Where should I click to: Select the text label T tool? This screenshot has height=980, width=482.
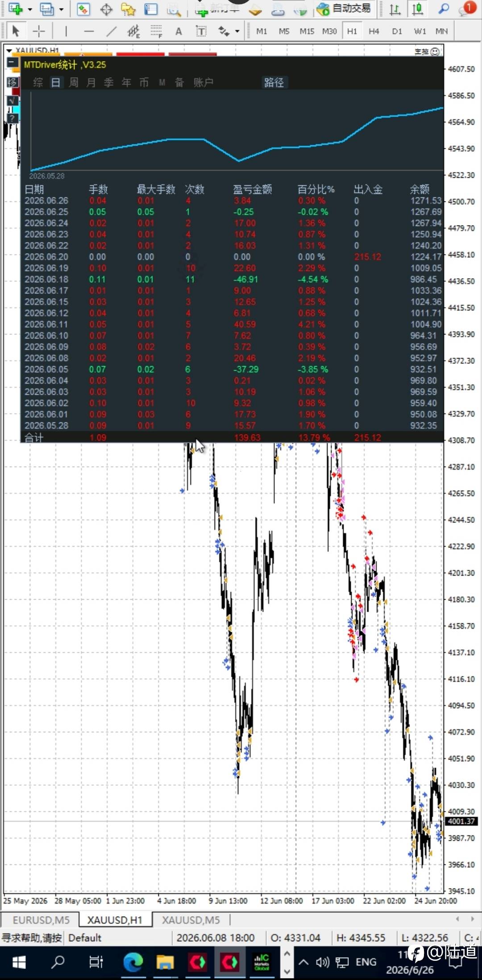[x=201, y=31]
